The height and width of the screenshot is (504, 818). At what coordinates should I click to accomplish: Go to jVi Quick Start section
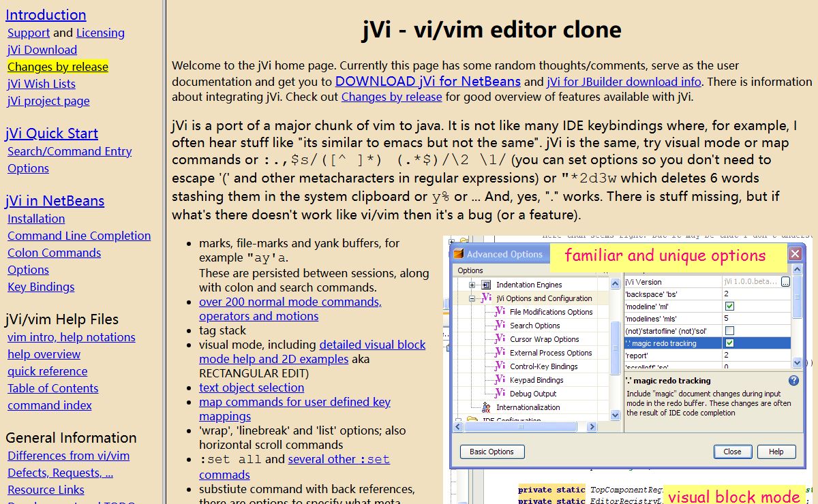(x=52, y=133)
